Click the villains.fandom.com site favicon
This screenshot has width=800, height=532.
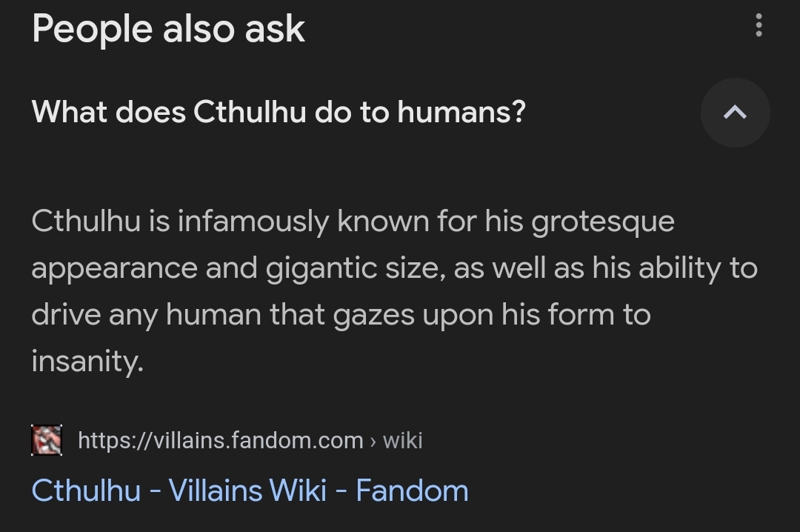pos(47,440)
